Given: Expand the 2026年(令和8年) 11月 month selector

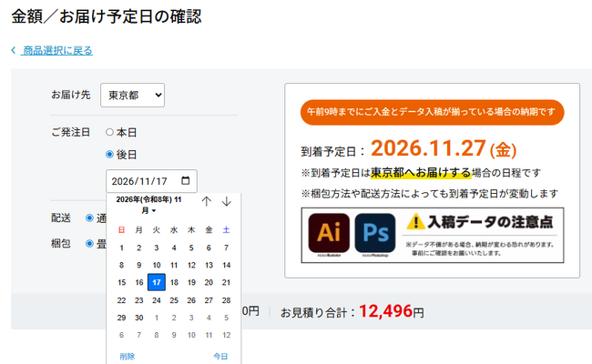Looking at the screenshot, I should click(x=148, y=205).
